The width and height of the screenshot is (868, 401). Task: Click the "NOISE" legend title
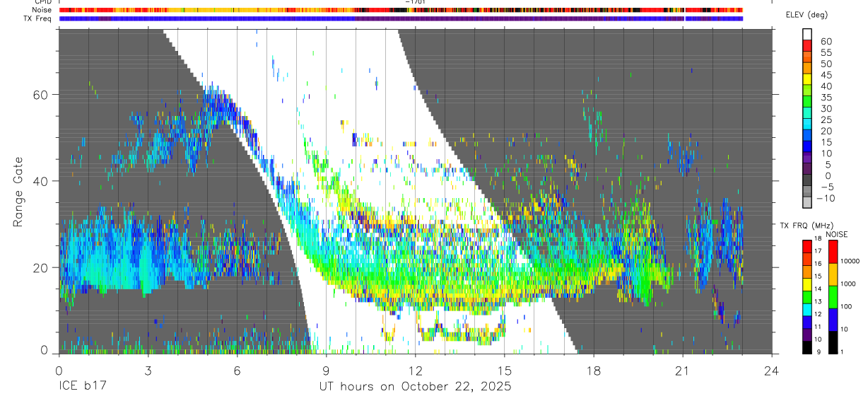tap(837, 234)
